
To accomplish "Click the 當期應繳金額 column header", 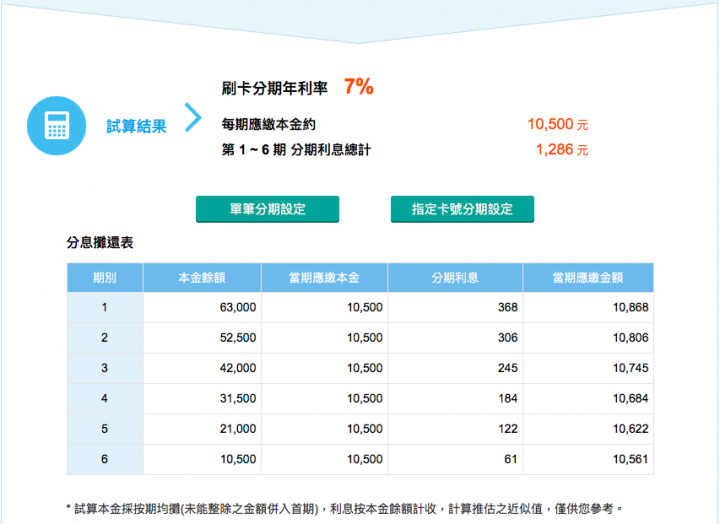I will coord(588,277).
